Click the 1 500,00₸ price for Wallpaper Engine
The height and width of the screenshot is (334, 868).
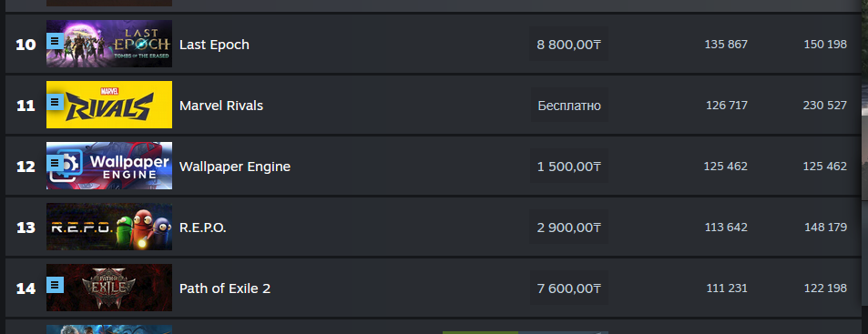(568, 166)
